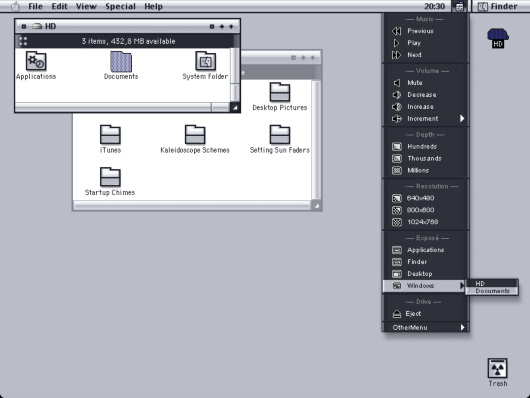Click the HD window resize corner
The height and width of the screenshot is (398, 530).
[x=235, y=107]
